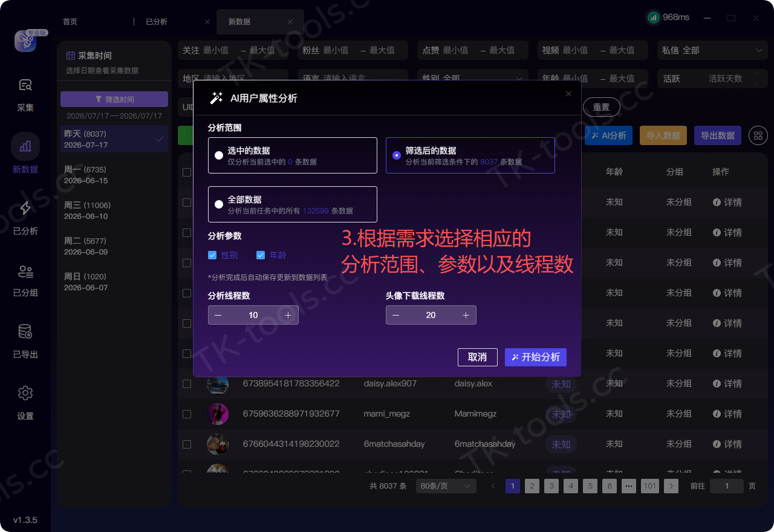Screen dimensions: 774x532
Task: Select 筛选后的数据 analysis range
Action: (x=470, y=155)
